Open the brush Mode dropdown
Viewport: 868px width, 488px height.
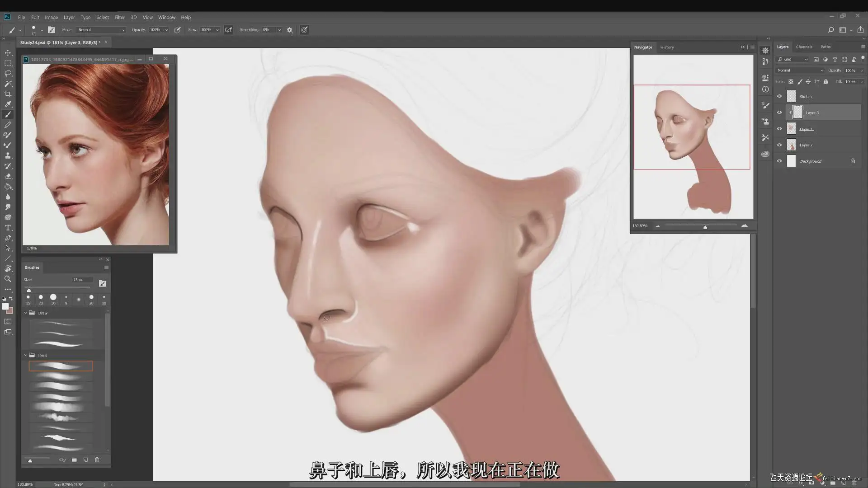[101, 30]
